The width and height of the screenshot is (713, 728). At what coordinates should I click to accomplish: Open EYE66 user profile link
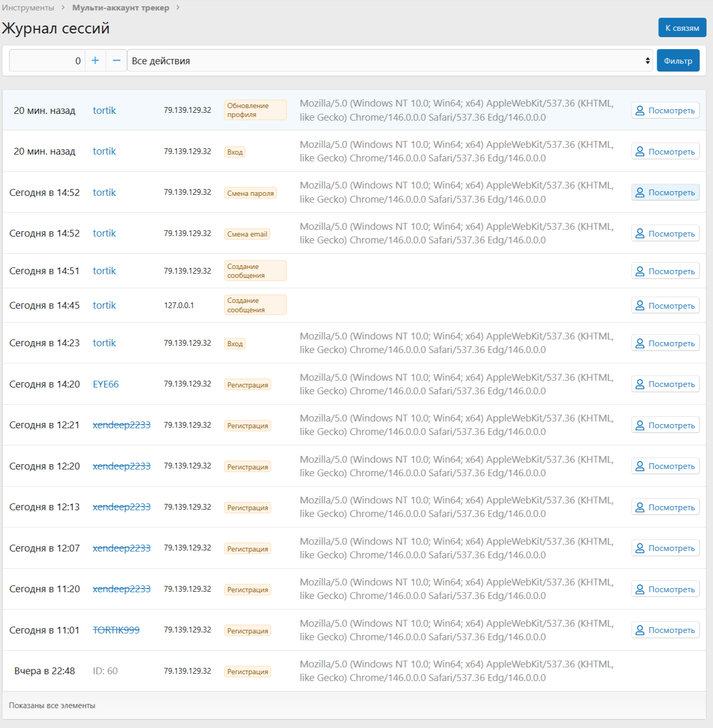(106, 384)
